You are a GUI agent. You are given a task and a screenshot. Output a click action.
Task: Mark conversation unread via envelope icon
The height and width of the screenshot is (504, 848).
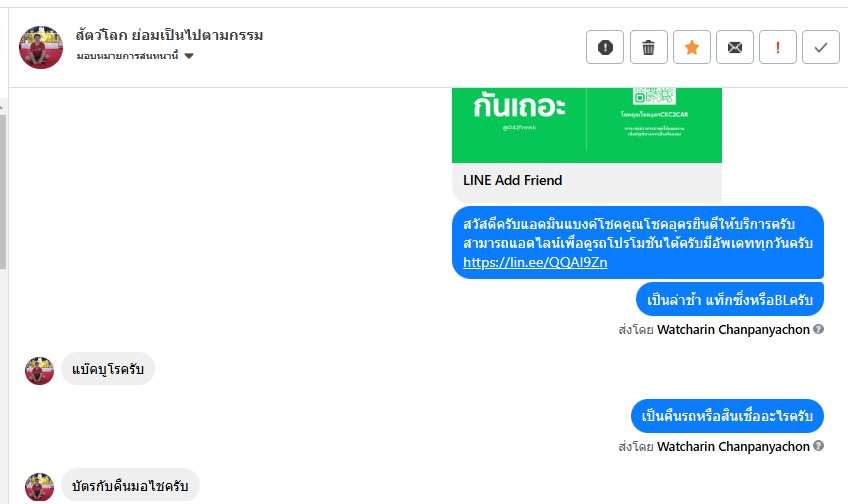point(735,47)
